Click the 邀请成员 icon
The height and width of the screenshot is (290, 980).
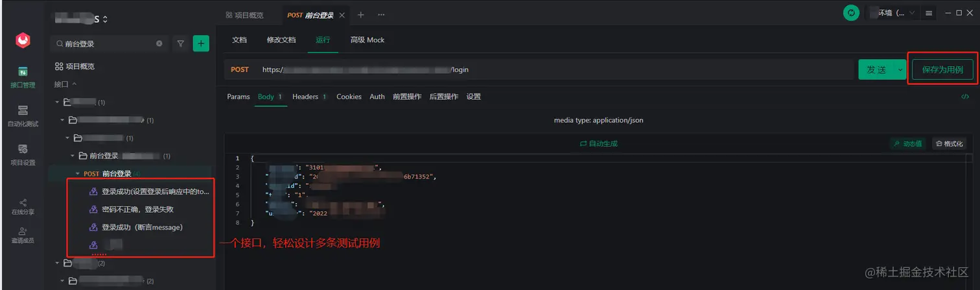click(23, 235)
